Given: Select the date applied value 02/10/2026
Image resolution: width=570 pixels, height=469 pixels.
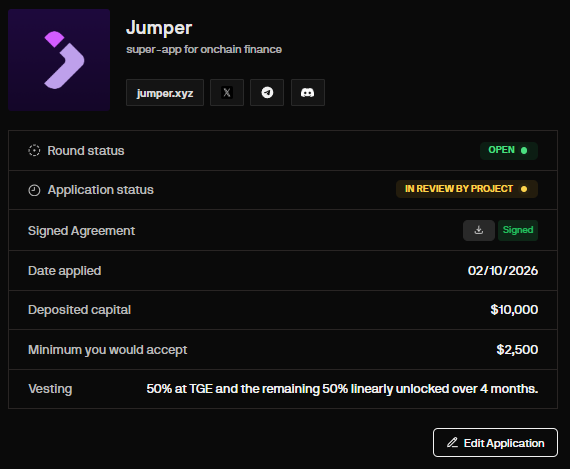Looking at the screenshot, I should click(x=503, y=271).
